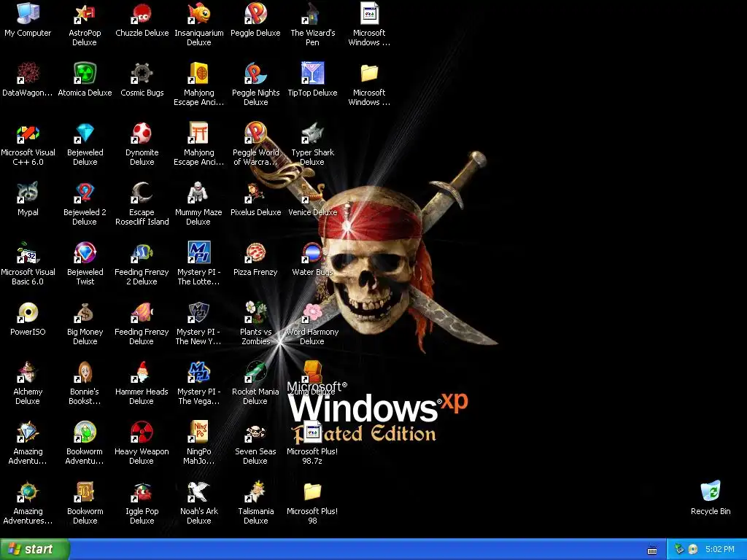Click the Safely Remove Hardware tray icon

click(679, 550)
